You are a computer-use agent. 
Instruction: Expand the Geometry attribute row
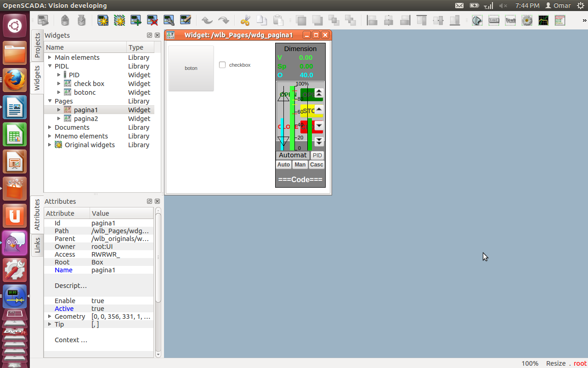click(50, 316)
